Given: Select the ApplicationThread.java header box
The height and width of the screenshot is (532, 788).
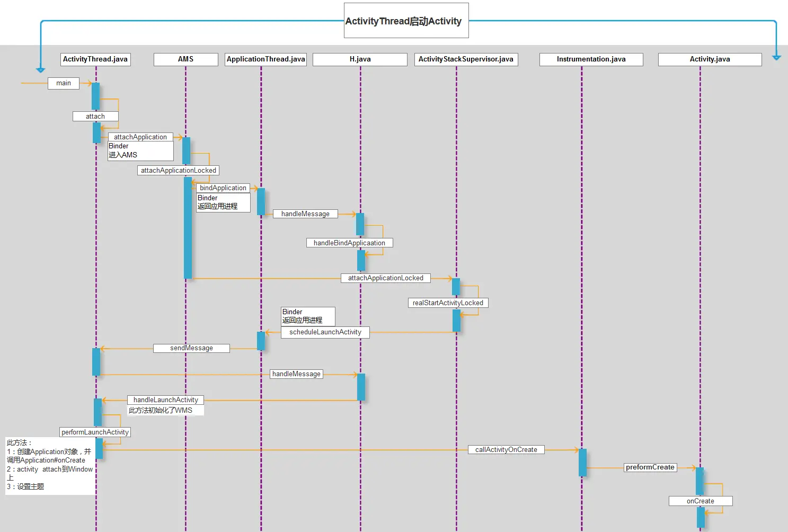Looking at the screenshot, I should pos(265,59).
